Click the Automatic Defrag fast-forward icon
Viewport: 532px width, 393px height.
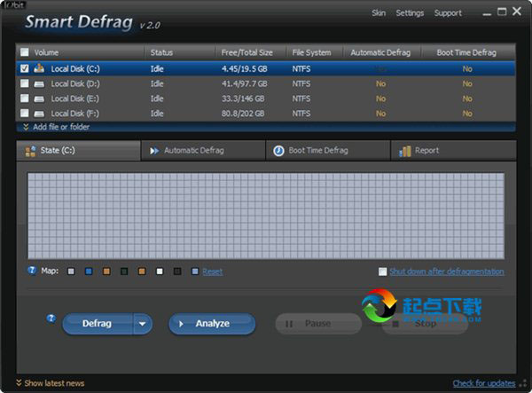(x=154, y=151)
